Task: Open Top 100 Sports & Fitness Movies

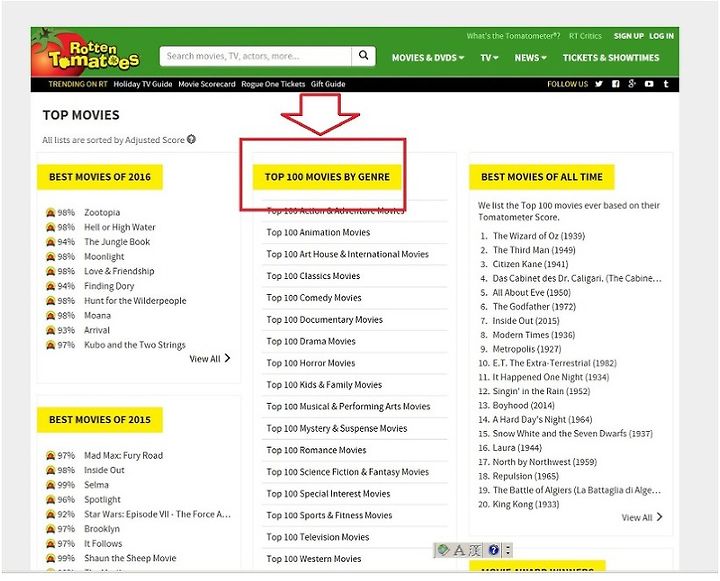Action: click(x=329, y=515)
